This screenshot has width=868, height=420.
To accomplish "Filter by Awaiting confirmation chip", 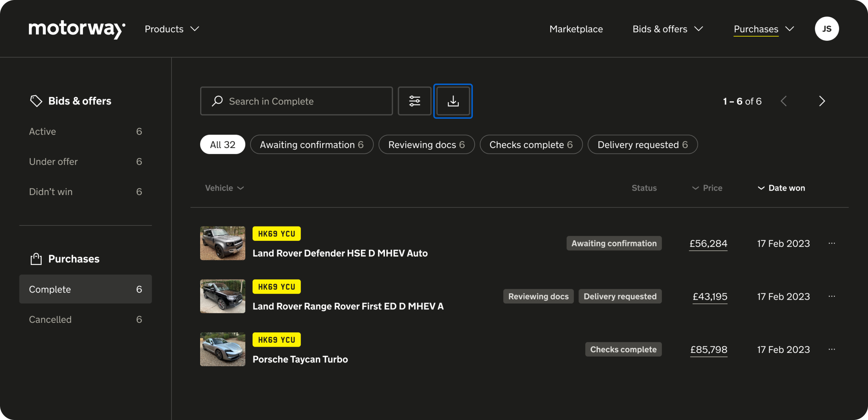I will [x=312, y=144].
